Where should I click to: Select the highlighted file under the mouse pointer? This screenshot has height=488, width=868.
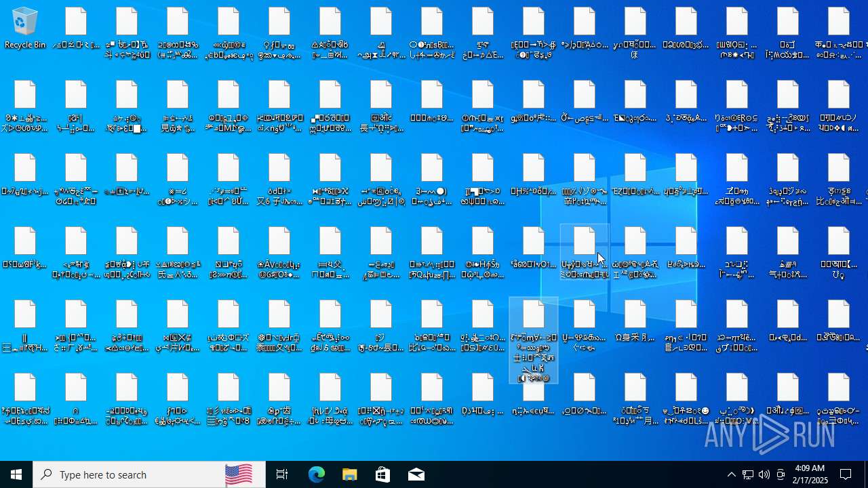pos(585,252)
